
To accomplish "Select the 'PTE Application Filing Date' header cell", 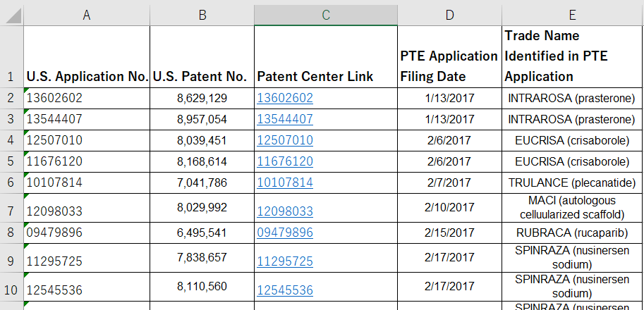I will (450, 56).
